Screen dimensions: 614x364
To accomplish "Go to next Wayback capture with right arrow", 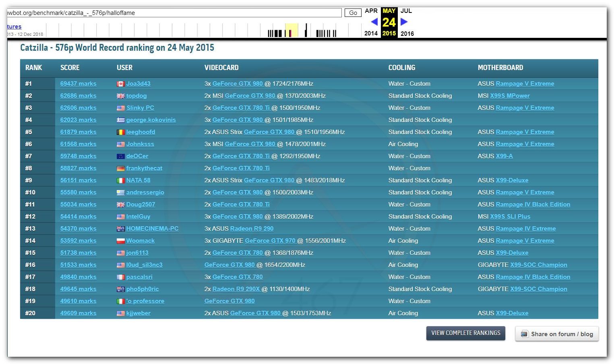I will point(404,22).
